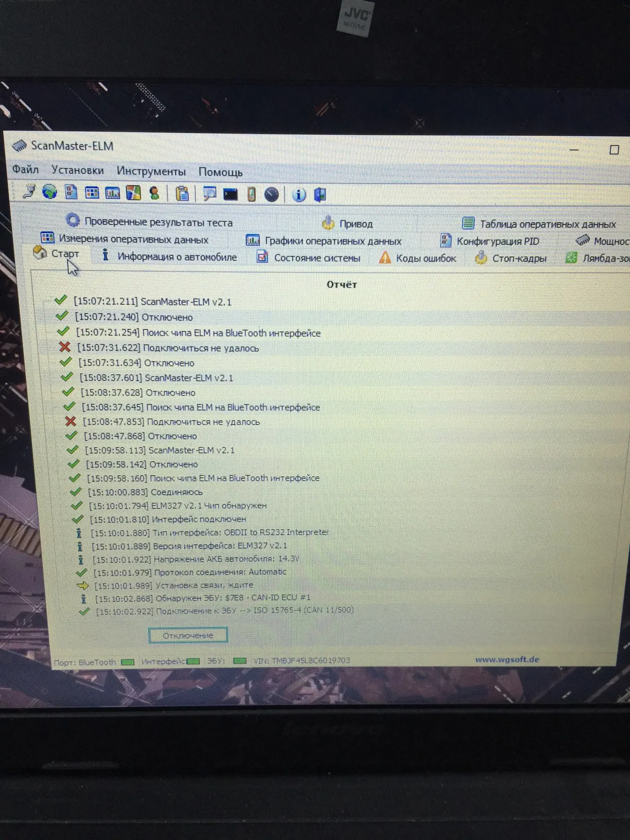
Task: Click the connect plug icon in the toolbar
Action: click(29, 192)
